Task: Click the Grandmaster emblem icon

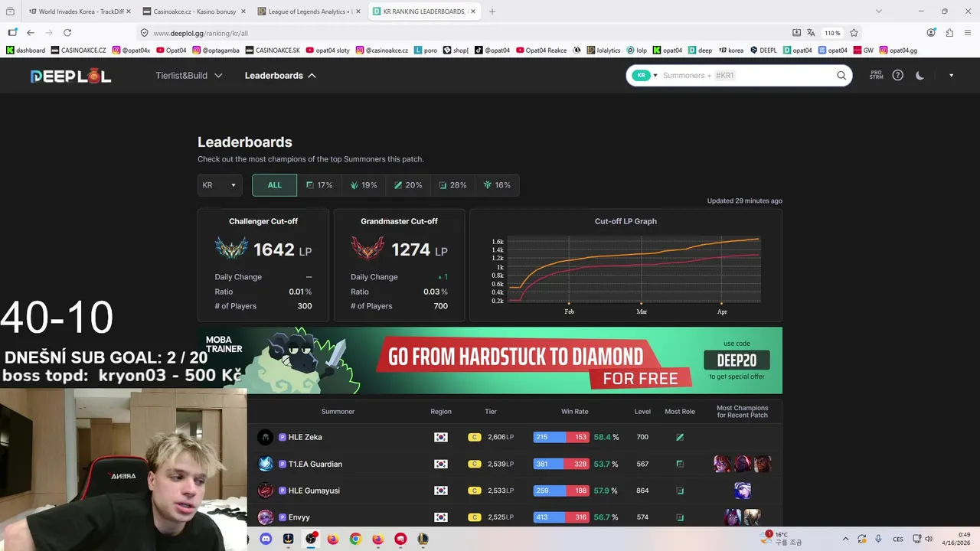Action: [367, 249]
